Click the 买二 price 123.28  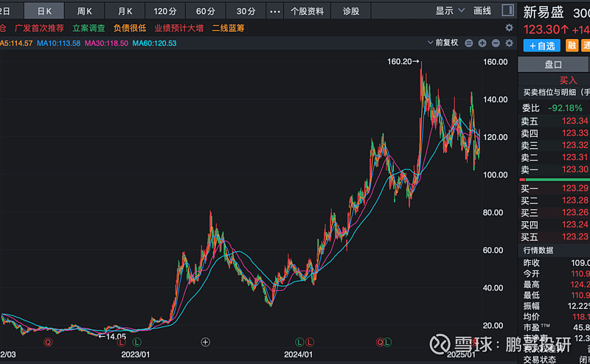(575, 200)
